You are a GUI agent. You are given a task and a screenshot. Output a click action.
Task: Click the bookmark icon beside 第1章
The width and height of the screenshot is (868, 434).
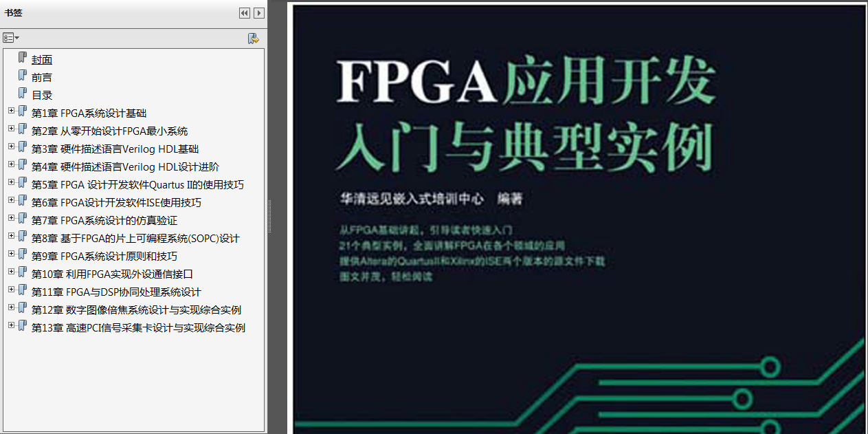tap(23, 111)
